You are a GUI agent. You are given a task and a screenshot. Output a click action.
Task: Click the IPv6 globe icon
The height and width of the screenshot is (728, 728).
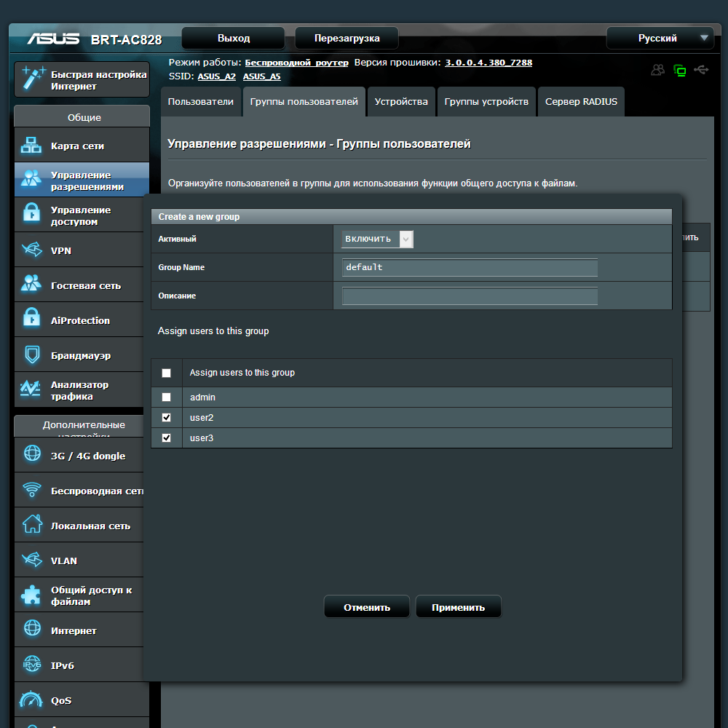point(32,664)
